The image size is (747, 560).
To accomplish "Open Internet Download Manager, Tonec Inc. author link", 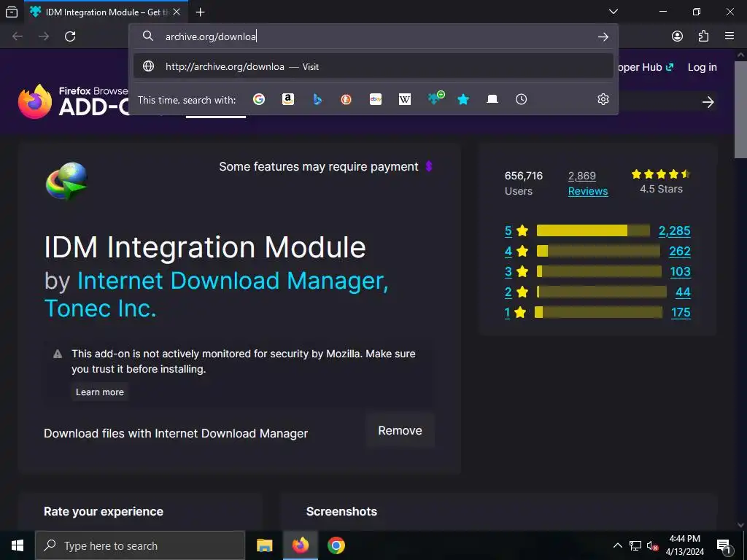I will click(216, 295).
